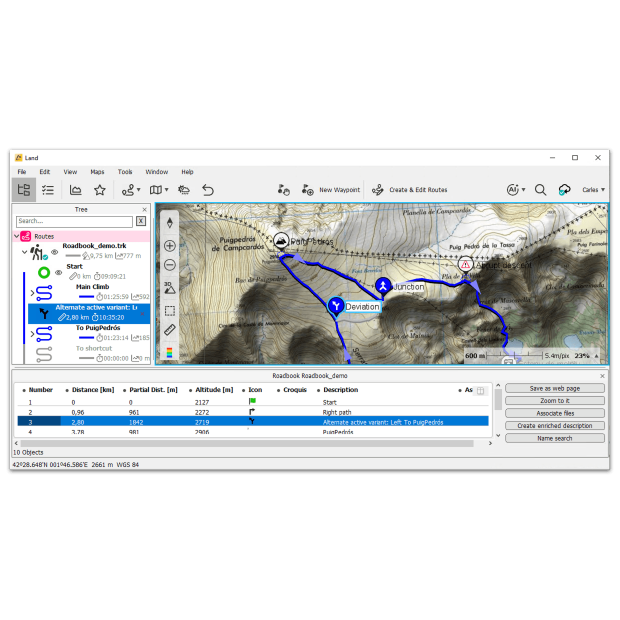Click the map book toolbar icon
The image size is (620, 620).
click(156, 190)
